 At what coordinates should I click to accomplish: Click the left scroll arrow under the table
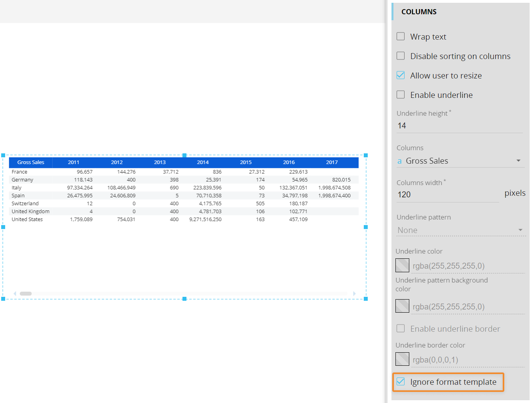click(x=15, y=294)
